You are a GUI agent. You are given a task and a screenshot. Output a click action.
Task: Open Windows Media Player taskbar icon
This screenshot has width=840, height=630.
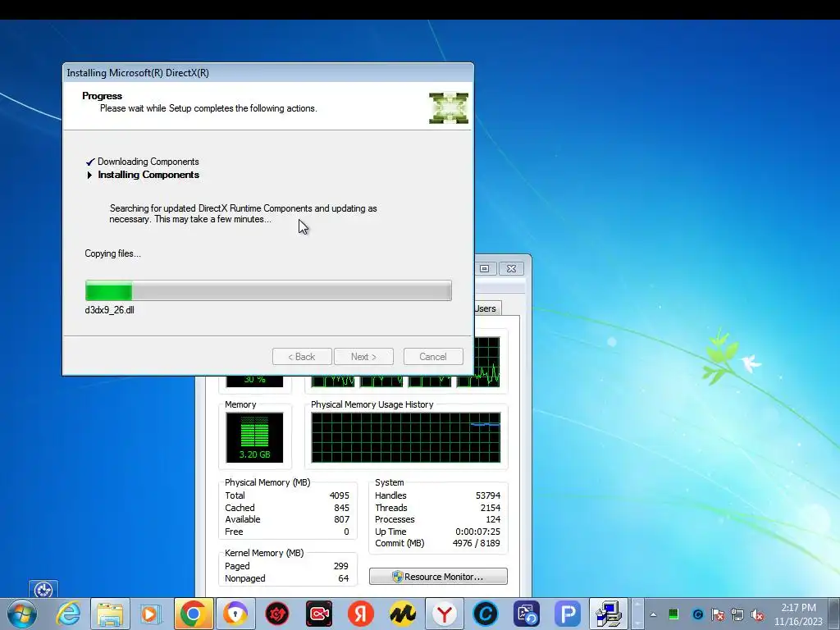coord(151,614)
